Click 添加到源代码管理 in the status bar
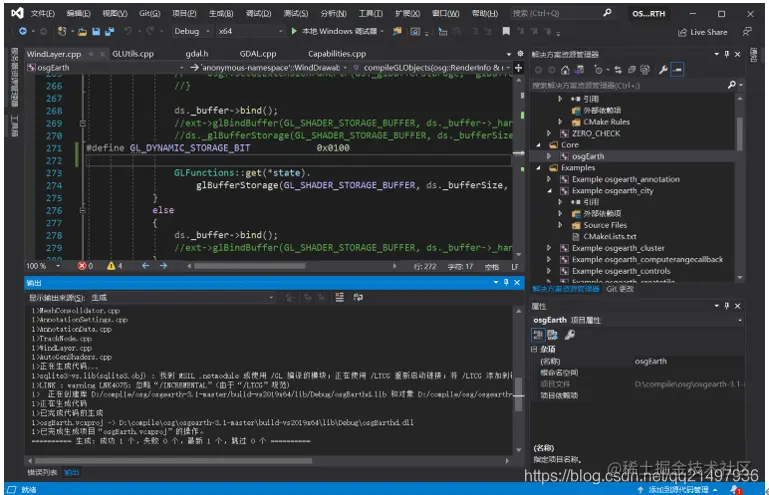Screen dimensions: 769x495 click(x=678, y=489)
